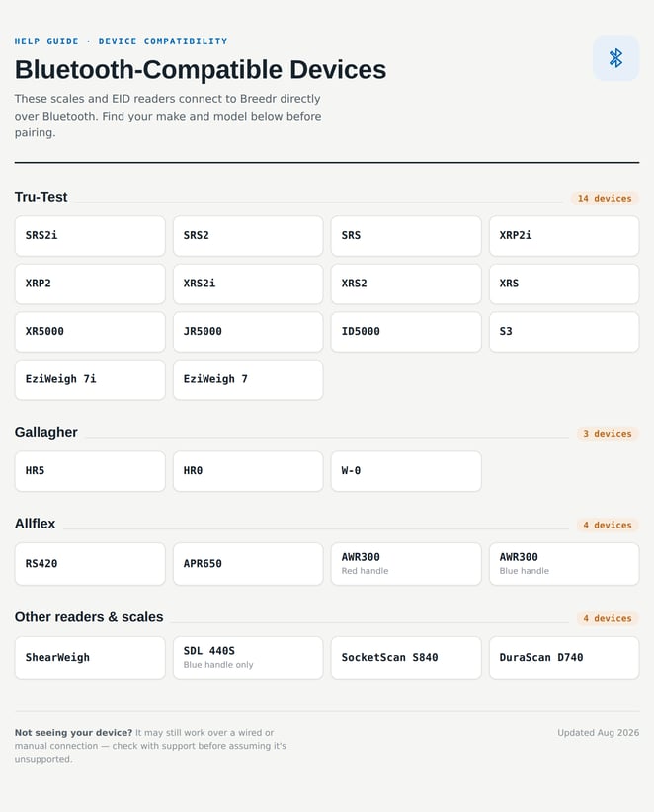This screenshot has width=654, height=812.
Task: Select the Allflex RS420 card
Action: click(90, 564)
